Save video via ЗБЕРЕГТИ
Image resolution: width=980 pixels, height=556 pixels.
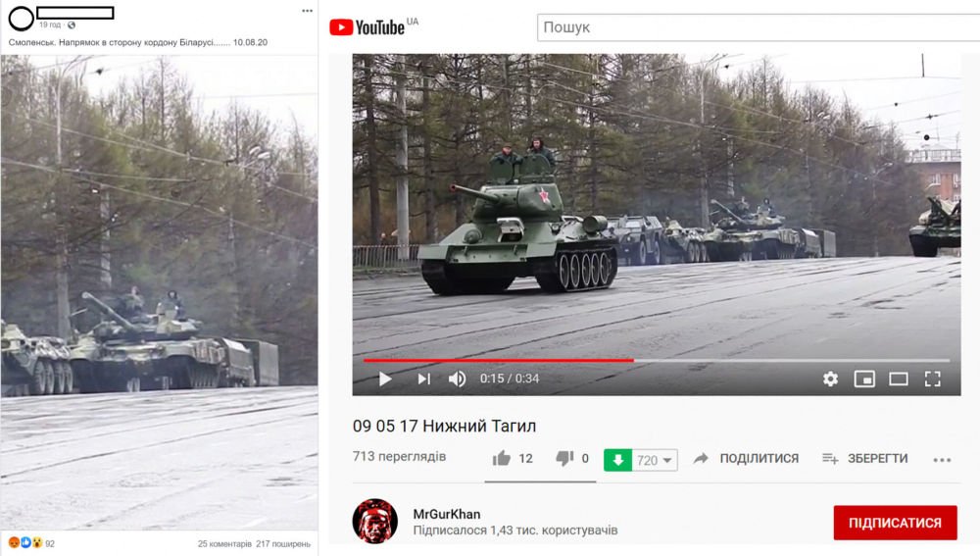[865, 459]
